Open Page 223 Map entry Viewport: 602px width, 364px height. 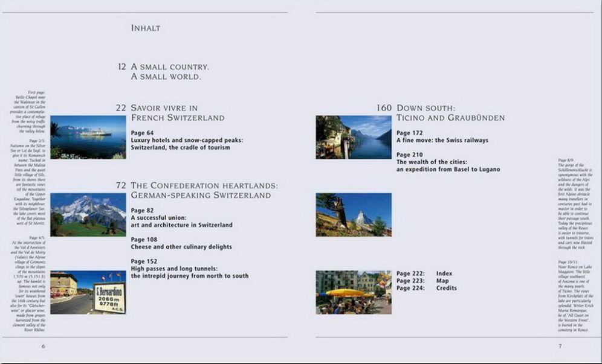click(422, 281)
